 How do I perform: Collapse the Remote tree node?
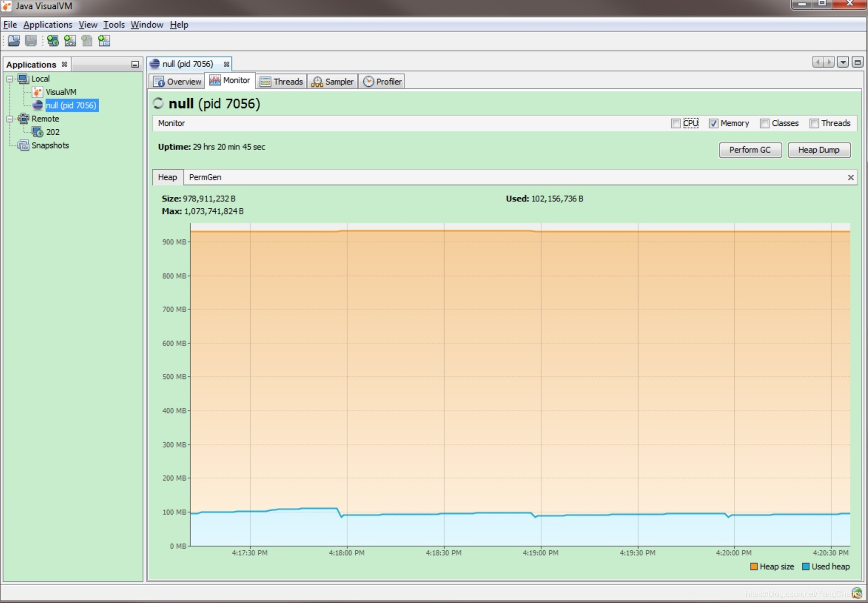click(10, 119)
